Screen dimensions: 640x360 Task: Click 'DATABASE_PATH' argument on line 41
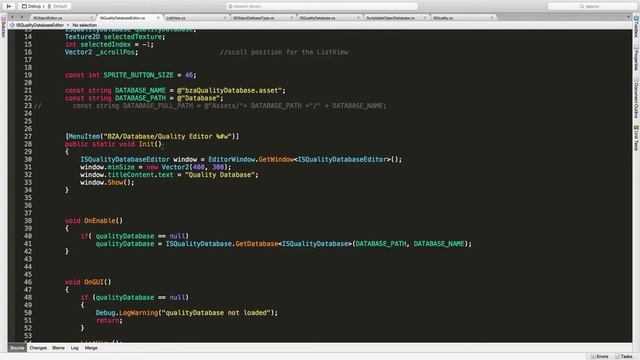pyautogui.click(x=381, y=244)
